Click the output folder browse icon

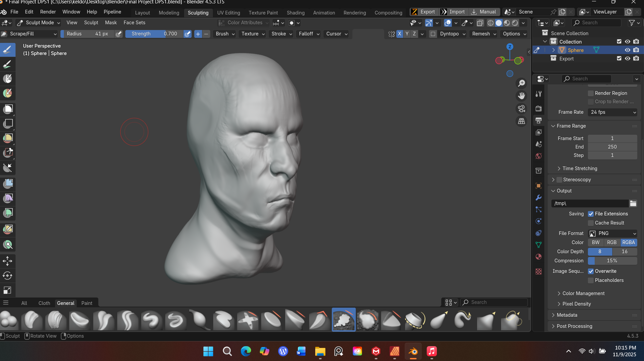click(633, 203)
